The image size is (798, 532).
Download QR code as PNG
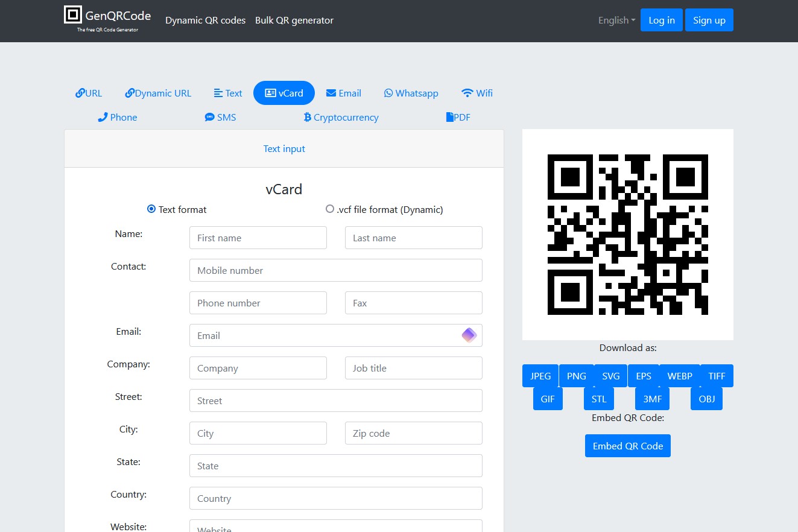[577, 376]
